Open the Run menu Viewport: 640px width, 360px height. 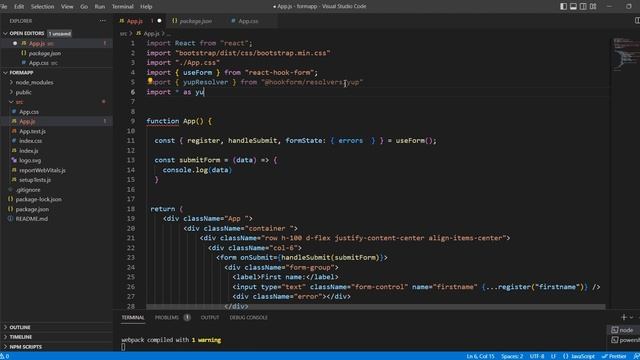[x=100, y=7]
